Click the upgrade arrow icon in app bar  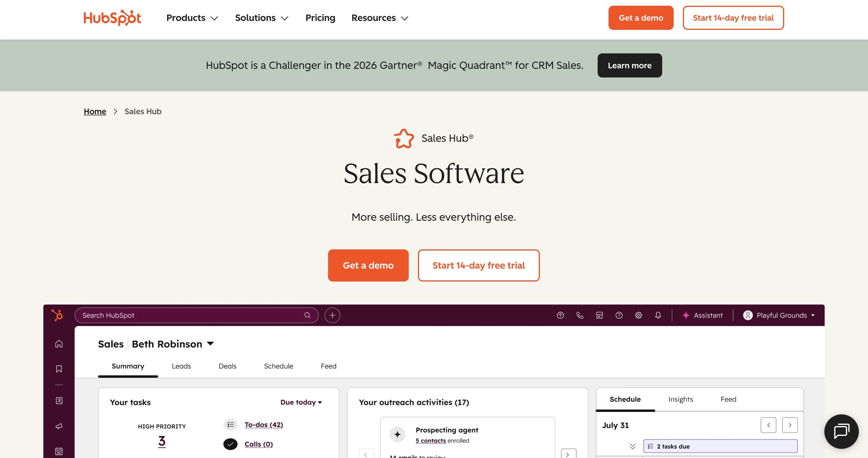[x=560, y=315]
